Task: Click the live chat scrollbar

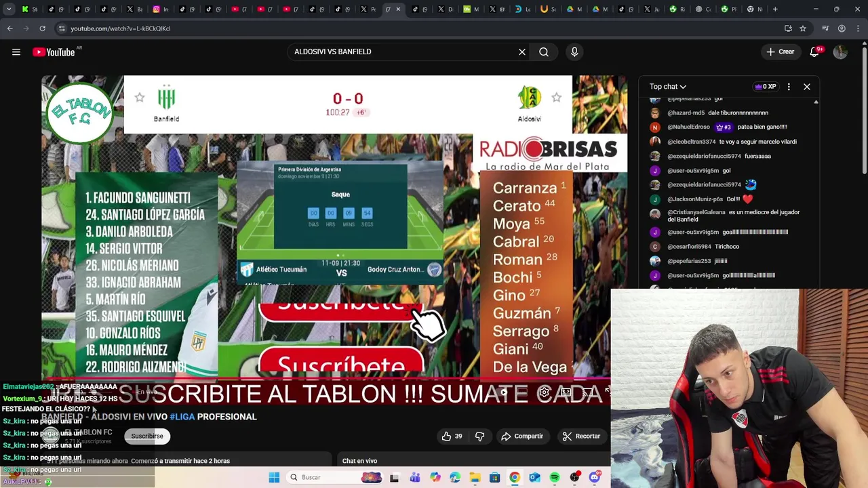Action: [816, 193]
